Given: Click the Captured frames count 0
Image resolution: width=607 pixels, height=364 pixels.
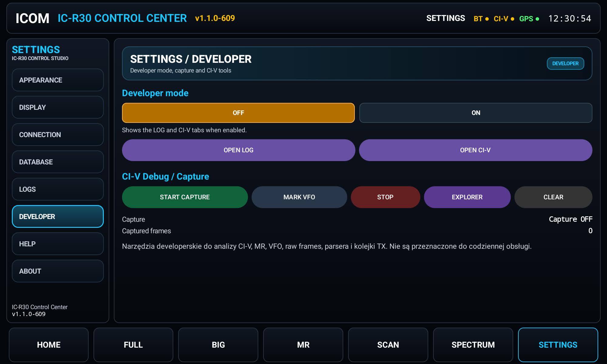Looking at the screenshot, I should [x=590, y=231].
